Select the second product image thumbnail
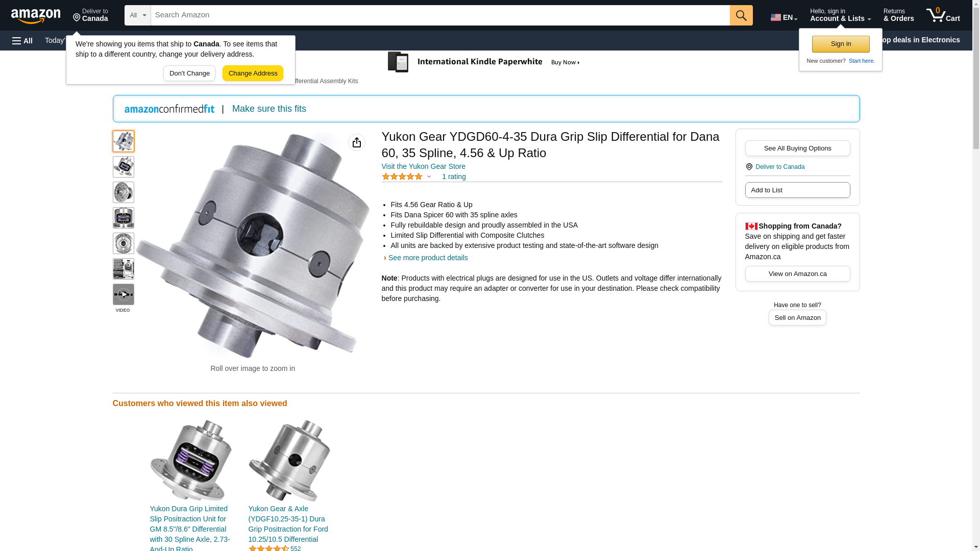The height and width of the screenshot is (551, 980). point(124,167)
